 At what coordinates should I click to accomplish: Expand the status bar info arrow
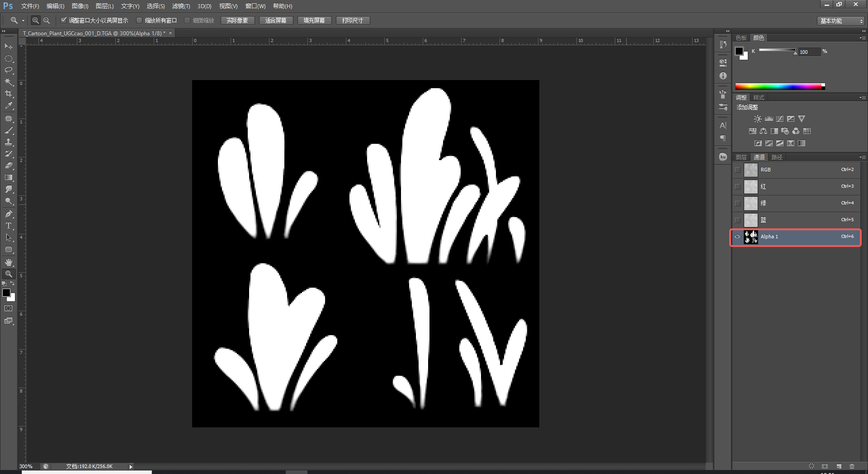click(131, 466)
